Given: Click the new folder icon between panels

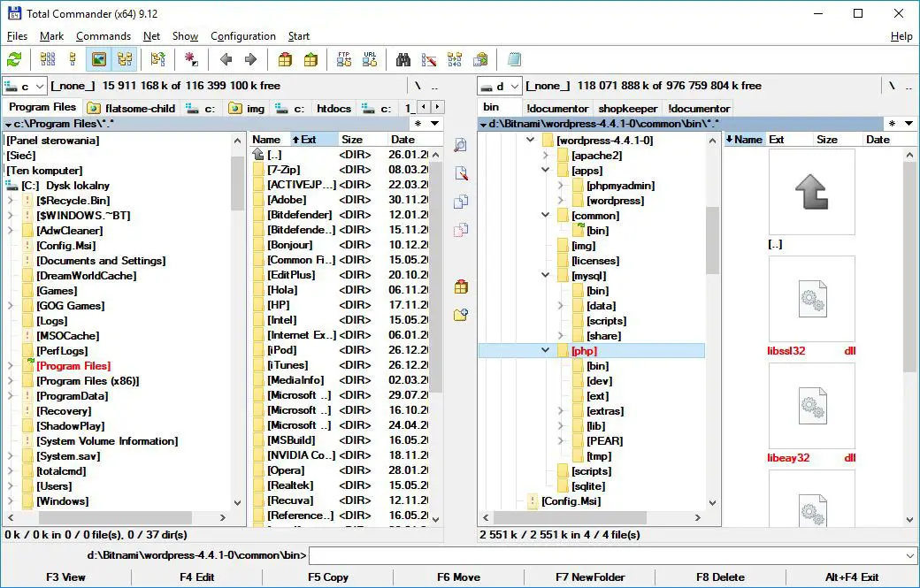Looking at the screenshot, I should click(461, 315).
